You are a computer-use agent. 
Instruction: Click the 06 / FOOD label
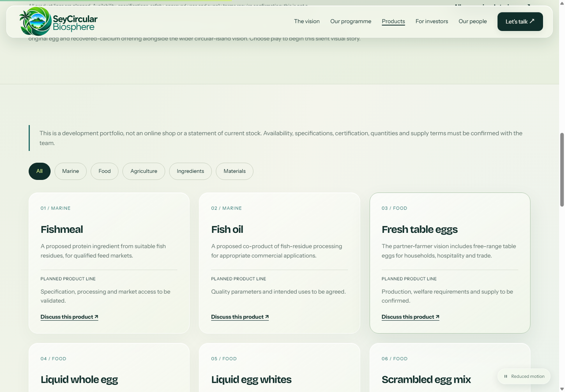point(394,358)
